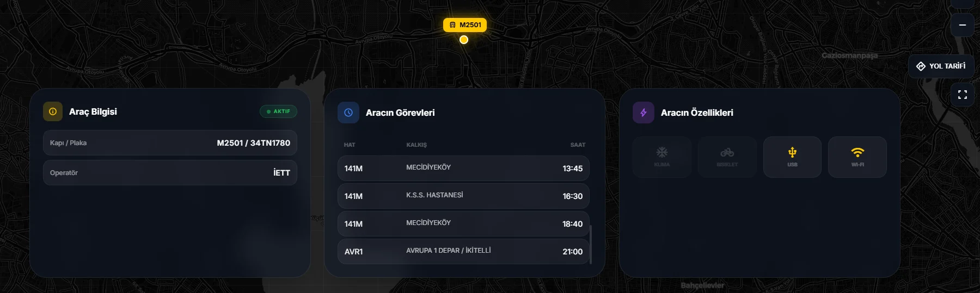980x293 pixels.
Task: Click the yellow vehicle location dot
Action: tap(464, 40)
